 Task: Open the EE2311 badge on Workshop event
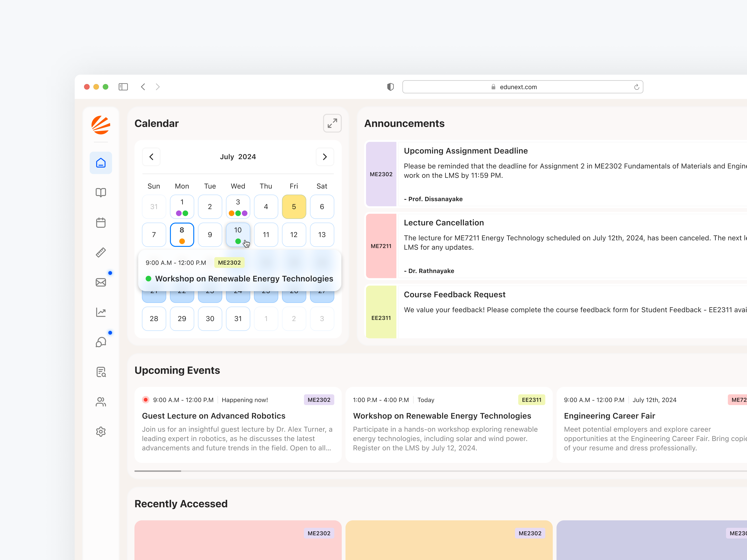[531, 400]
